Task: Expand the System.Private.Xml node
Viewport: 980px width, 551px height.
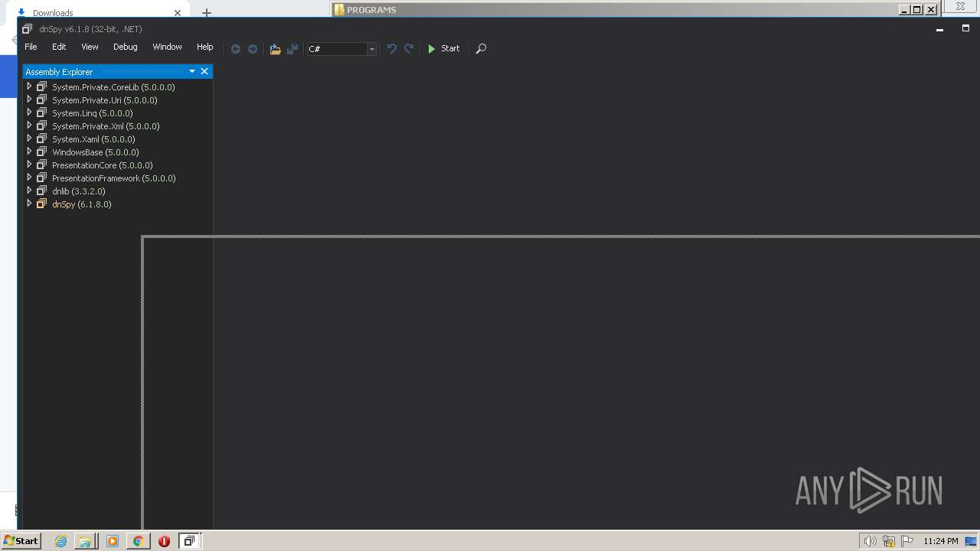Action: 29,126
